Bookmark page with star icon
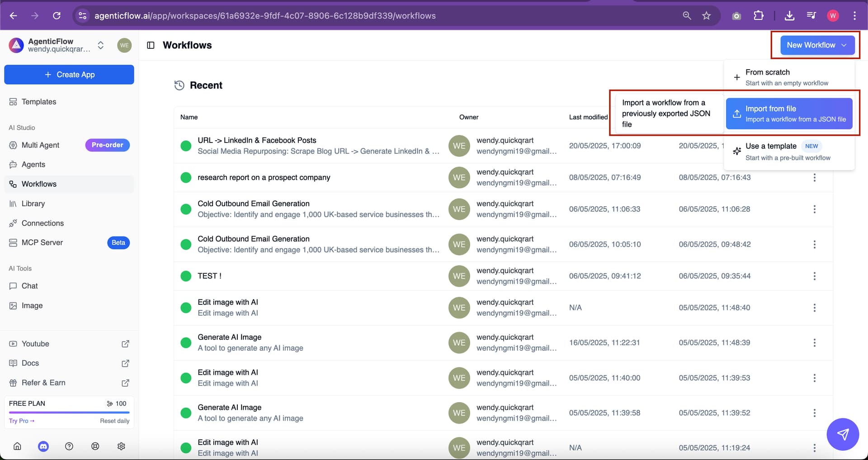868x460 pixels. point(706,16)
